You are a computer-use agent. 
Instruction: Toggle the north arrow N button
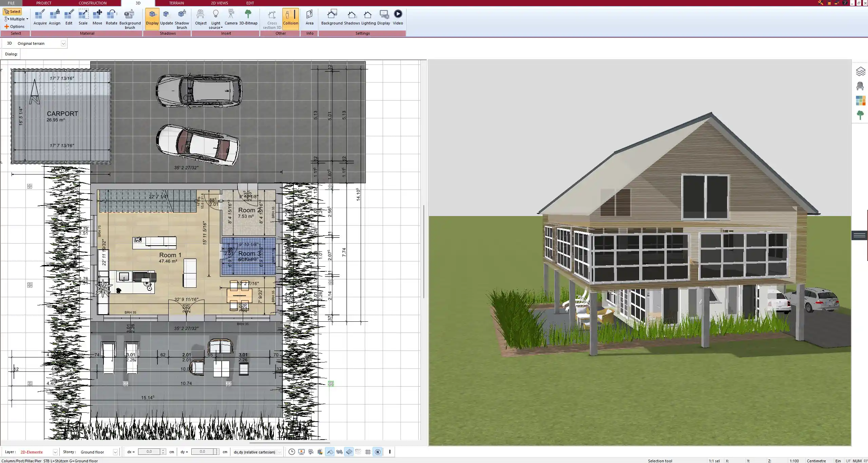click(x=377, y=452)
